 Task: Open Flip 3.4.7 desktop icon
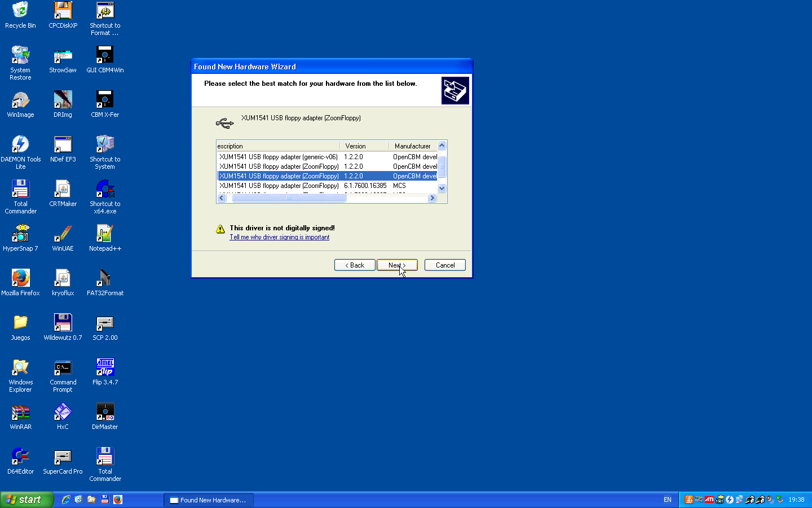(x=105, y=372)
